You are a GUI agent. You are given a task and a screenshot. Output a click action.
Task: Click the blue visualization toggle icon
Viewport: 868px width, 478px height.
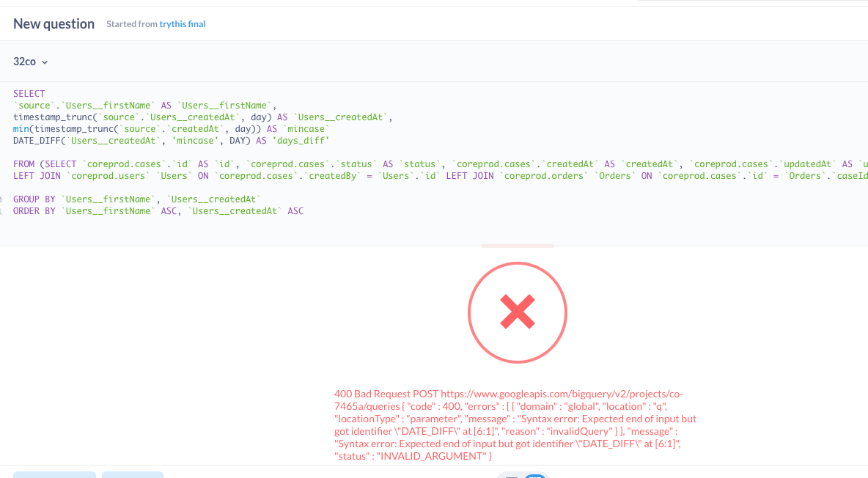tap(534, 476)
